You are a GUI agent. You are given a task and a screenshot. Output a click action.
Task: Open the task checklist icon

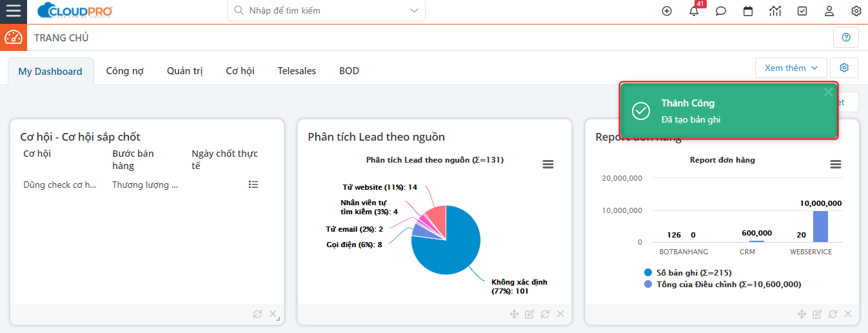point(802,11)
